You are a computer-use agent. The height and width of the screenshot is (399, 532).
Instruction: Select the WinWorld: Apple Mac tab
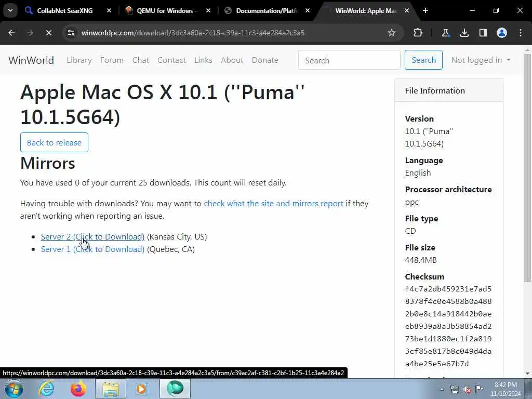366,10
